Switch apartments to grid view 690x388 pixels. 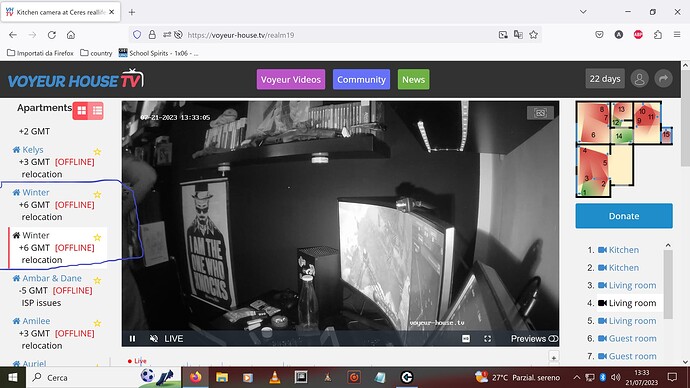(x=81, y=111)
